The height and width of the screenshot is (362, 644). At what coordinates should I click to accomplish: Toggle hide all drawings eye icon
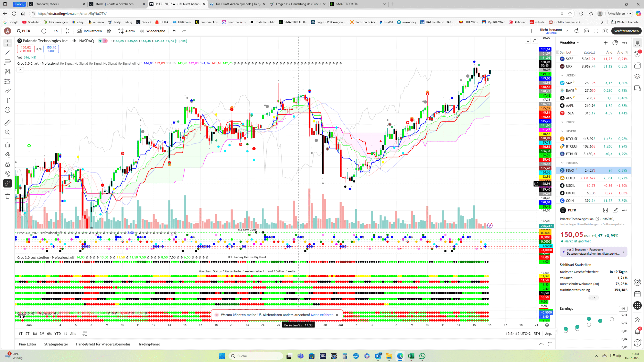pyautogui.click(x=7, y=173)
